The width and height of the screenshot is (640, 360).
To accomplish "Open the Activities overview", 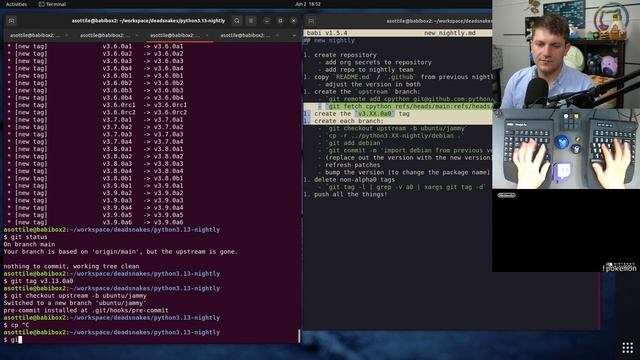I will tap(16, 4).
